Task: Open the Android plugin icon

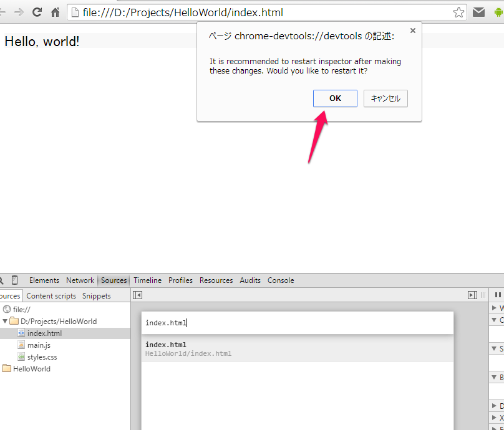Action: (498, 11)
